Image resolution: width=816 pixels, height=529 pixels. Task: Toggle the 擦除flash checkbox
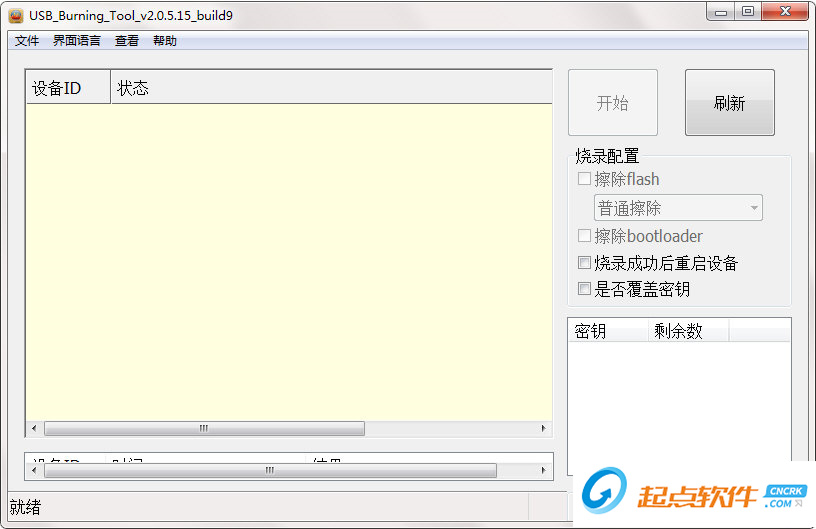coord(584,179)
